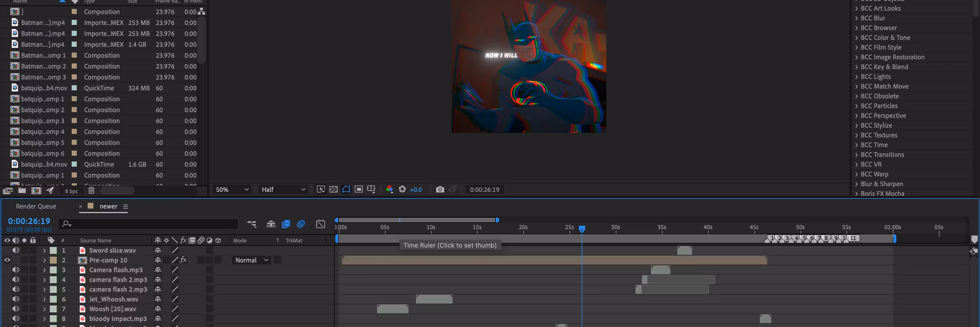
Task: Toggle frame blending timeline switch
Action: click(286, 224)
